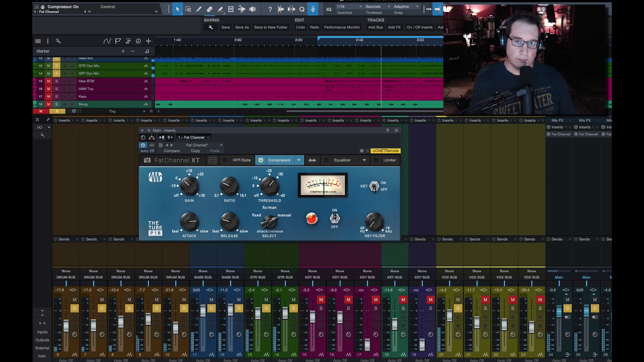644x362 pixels.
Task: Open the Adaptive Snap dropdown
Action: click(406, 7)
